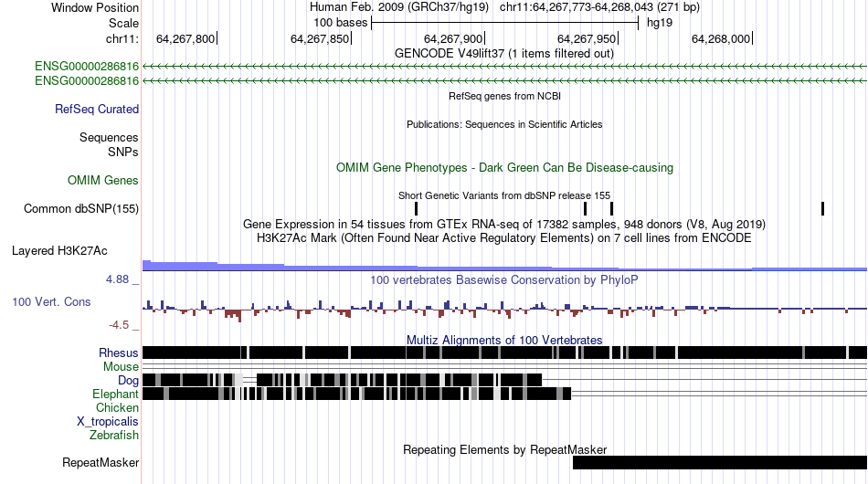Click the chr11: base position label
Image resolution: width=868 pixels, height=484 pixels.
[x=122, y=38]
